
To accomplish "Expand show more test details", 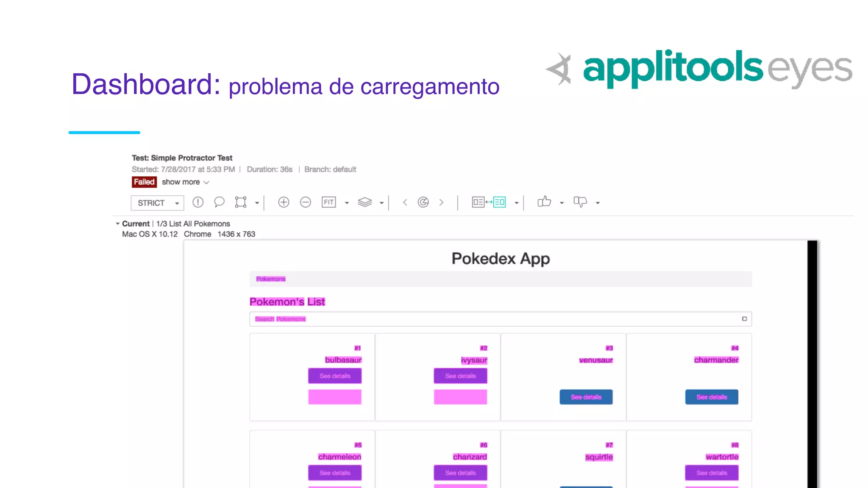I will [x=185, y=182].
